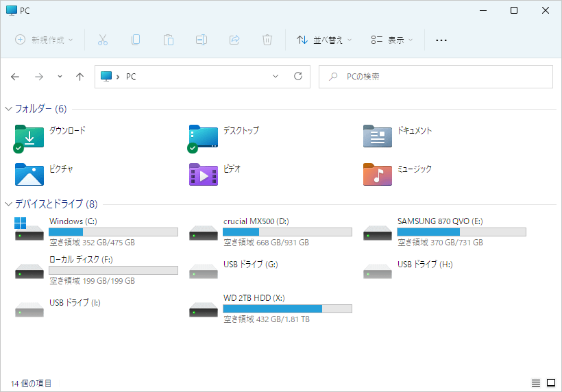Go up one level with up arrow
Screen dimensions: 562x392
coord(80,77)
